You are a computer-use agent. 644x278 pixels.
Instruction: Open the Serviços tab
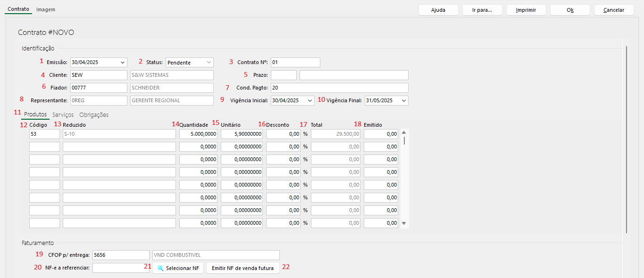click(x=63, y=114)
